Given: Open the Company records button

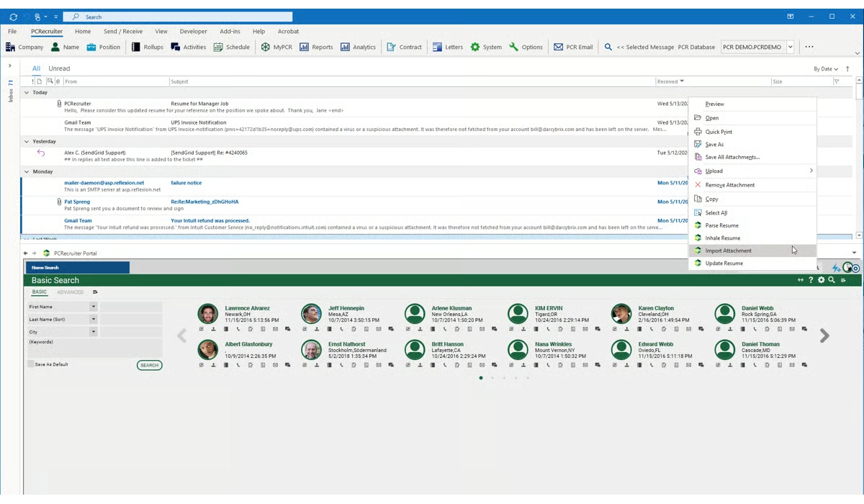Looking at the screenshot, I should pyautogui.click(x=24, y=47).
